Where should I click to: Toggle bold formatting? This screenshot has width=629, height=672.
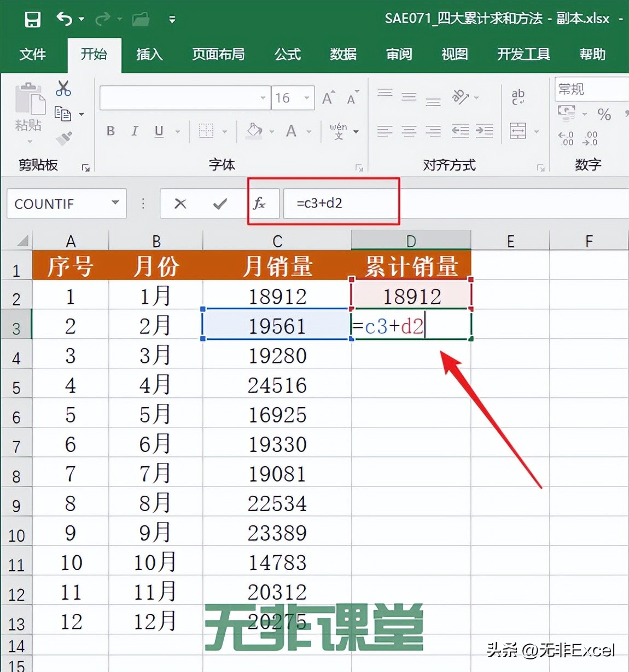coord(110,131)
